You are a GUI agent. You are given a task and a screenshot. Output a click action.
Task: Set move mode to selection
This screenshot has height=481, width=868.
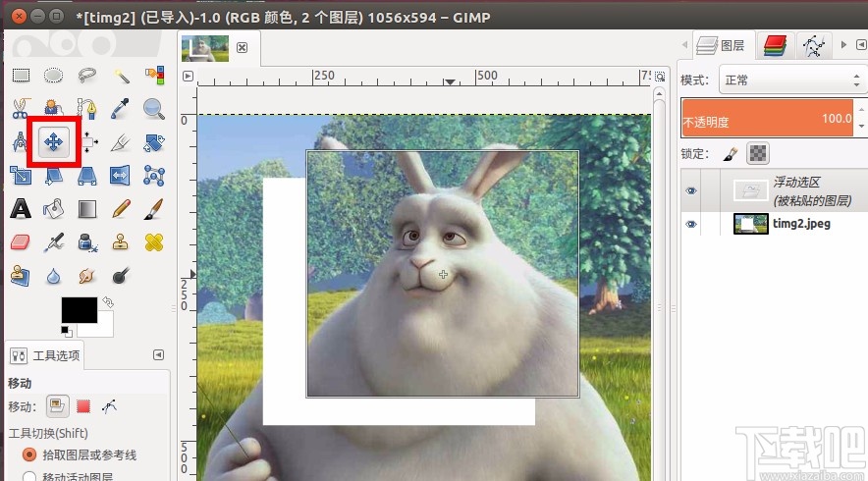pos(83,406)
